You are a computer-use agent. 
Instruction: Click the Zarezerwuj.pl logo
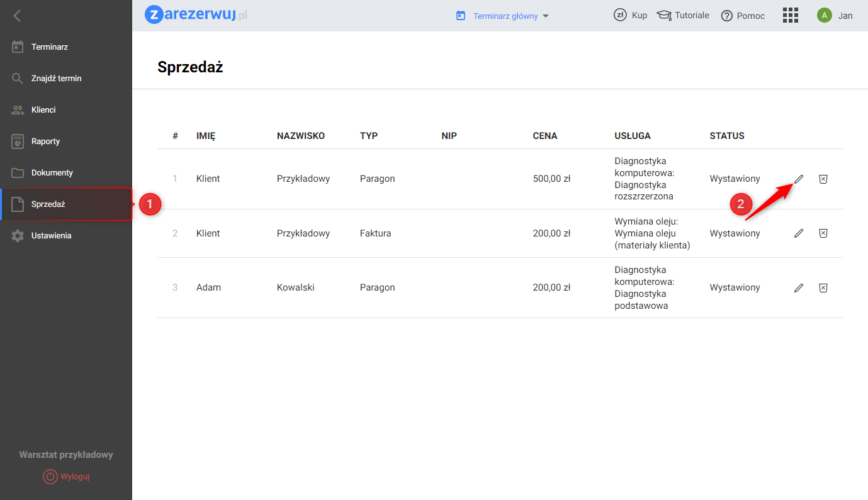click(x=196, y=15)
